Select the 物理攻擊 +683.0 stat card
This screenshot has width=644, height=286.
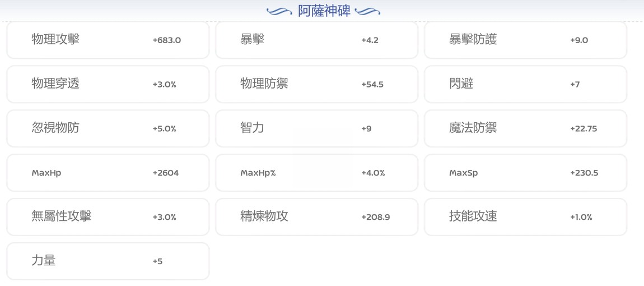(x=108, y=40)
